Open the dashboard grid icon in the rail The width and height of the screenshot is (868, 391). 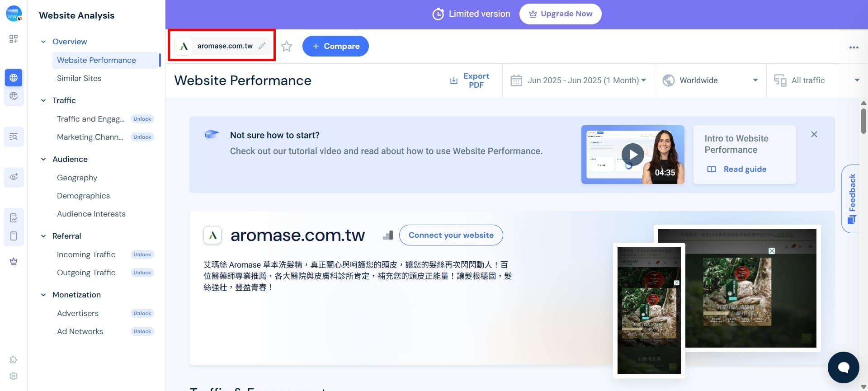[14, 39]
